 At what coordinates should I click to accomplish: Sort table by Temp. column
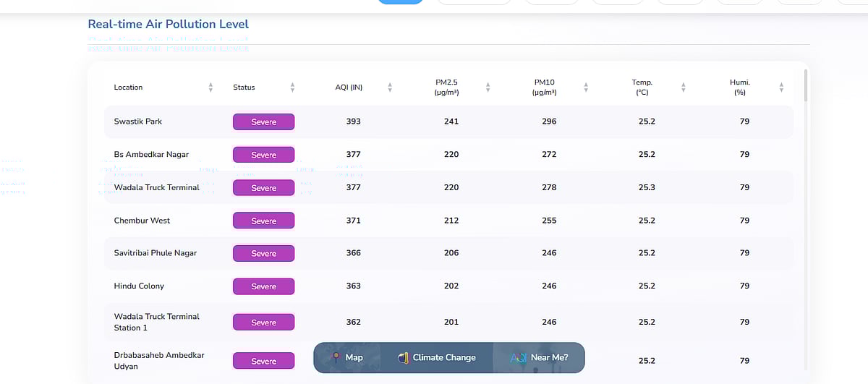tap(684, 88)
